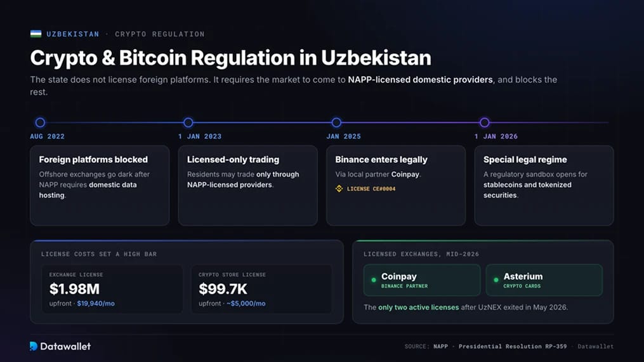Image resolution: width=644 pixels, height=362 pixels.
Task: Select the Jan 2025 timeline marker
Action: tap(336, 122)
